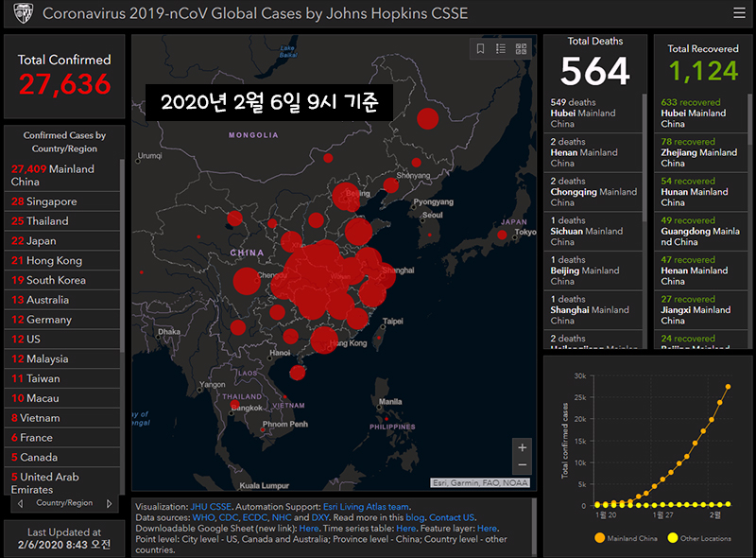Click the Last Updated 2/6/2020 8:43 timestamp

(64, 545)
